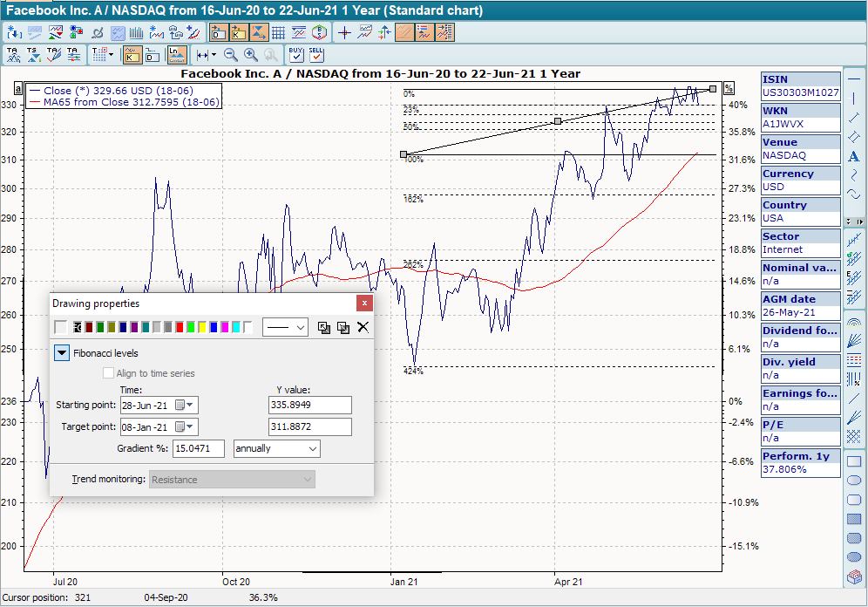Viewport: 868px width, 607px height.
Task: Click the BUY signal icon
Action: pyautogui.click(x=296, y=55)
